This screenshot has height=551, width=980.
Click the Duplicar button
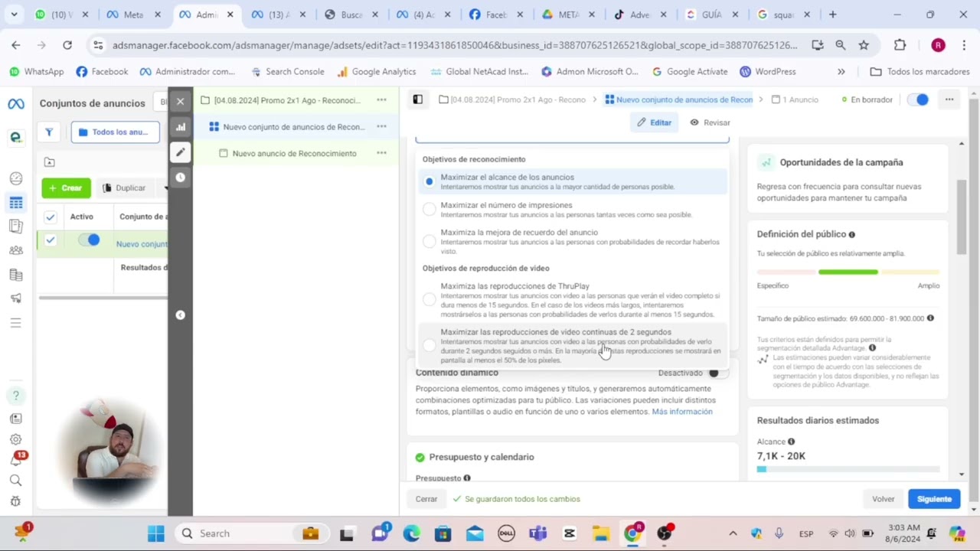pos(125,187)
